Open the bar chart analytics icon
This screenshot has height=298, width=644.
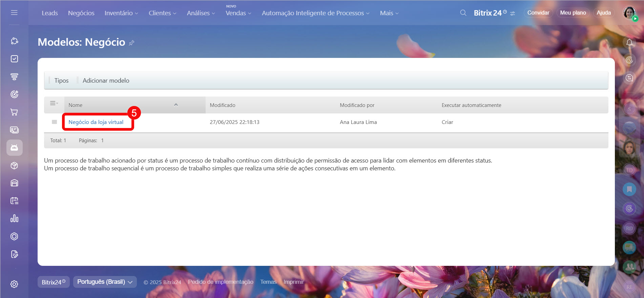(14, 218)
